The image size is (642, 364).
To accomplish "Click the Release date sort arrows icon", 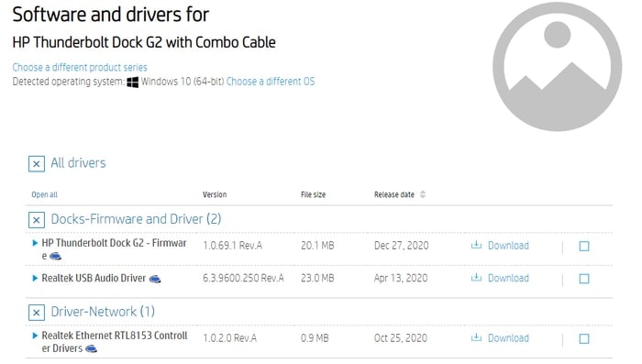I will (x=423, y=194).
